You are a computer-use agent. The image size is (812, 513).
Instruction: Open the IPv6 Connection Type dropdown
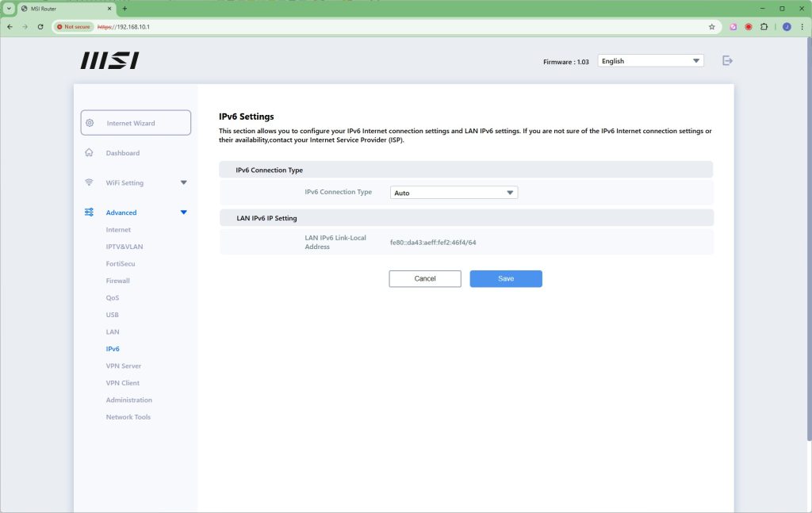tap(454, 193)
